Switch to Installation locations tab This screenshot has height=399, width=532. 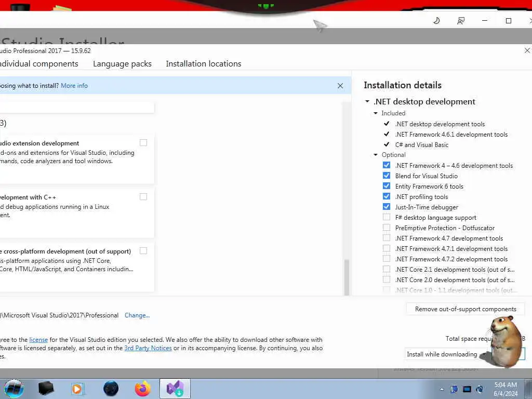pos(204,64)
